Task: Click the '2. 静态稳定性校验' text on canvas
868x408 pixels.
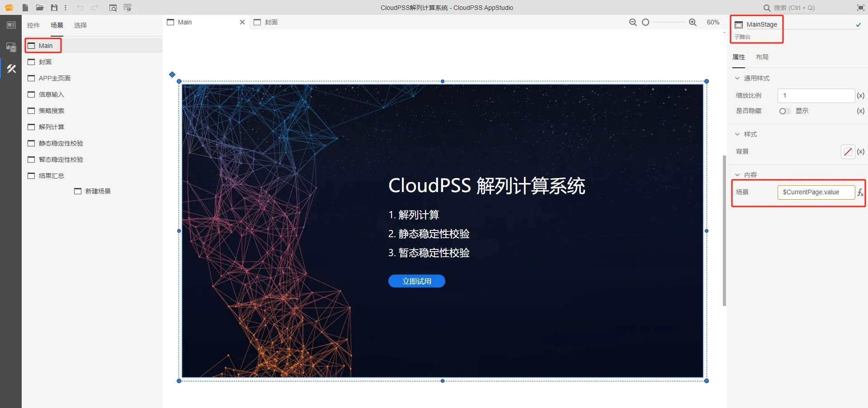Action: (429, 234)
